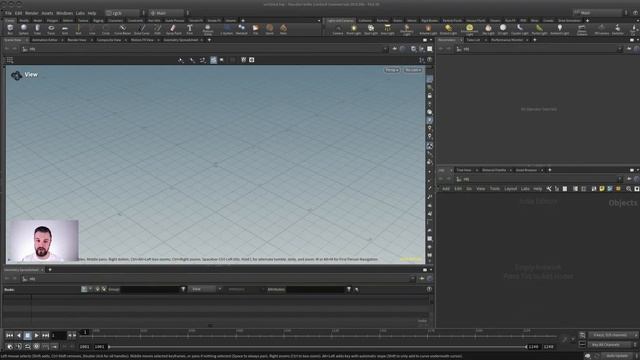Play the timeline in reverse

coord(19,336)
